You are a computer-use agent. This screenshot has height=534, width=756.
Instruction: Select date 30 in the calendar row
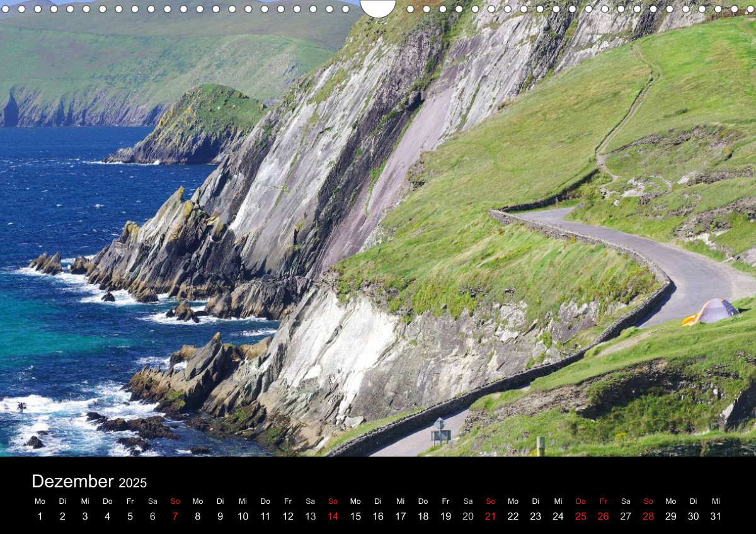point(693,516)
